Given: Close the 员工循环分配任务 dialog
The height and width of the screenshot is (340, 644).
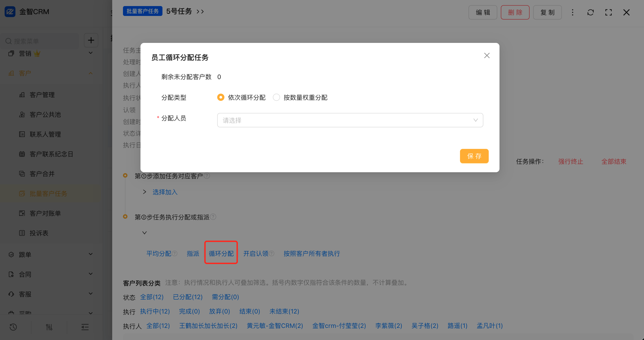Looking at the screenshot, I should 486,55.
